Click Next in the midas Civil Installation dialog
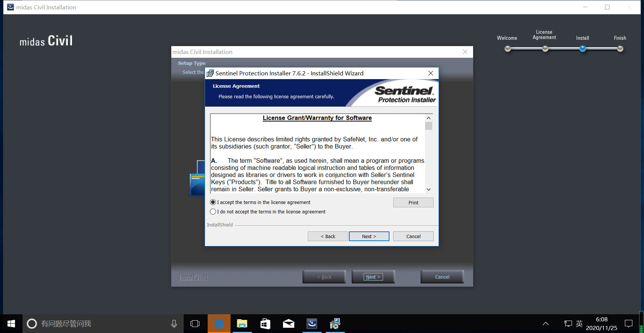Image resolution: width=644 pixels, height=333 pixels. pos(373,277)
